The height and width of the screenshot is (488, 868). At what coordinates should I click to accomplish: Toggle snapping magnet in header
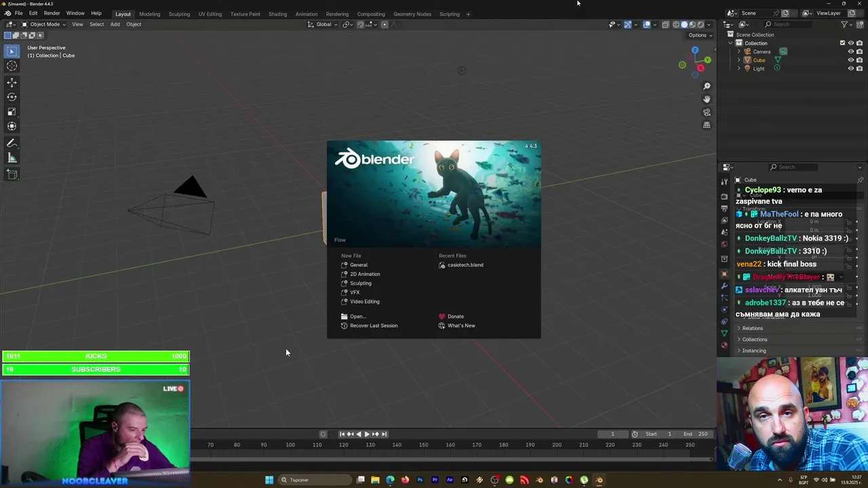(360, 24)
